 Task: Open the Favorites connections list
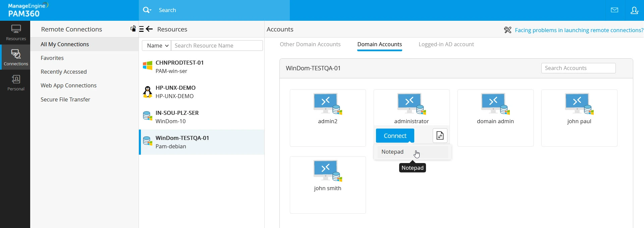(x=52, y=58)
